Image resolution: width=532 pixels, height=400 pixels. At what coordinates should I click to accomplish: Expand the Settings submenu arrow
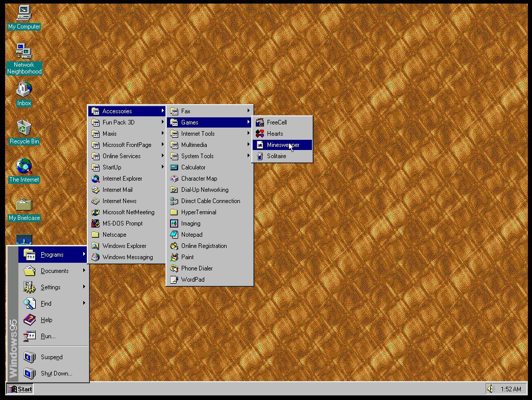[x=84, y=287]
